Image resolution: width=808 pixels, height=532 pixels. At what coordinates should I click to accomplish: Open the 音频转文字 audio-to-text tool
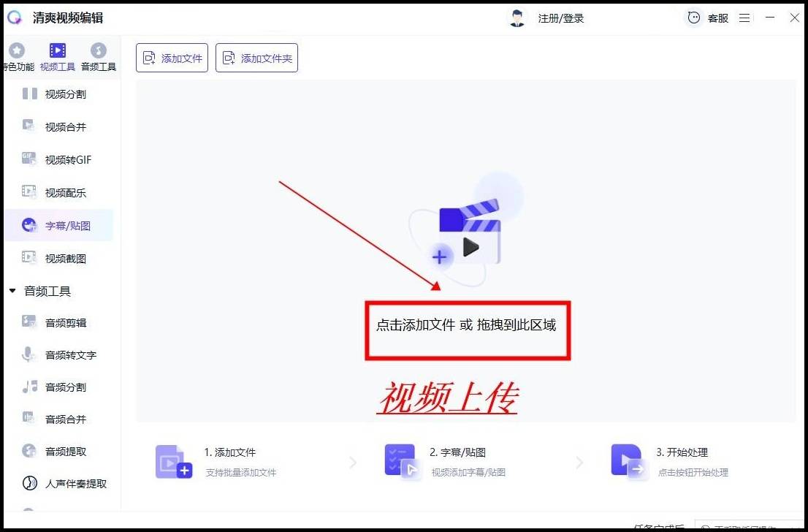[x=70, y=355]
